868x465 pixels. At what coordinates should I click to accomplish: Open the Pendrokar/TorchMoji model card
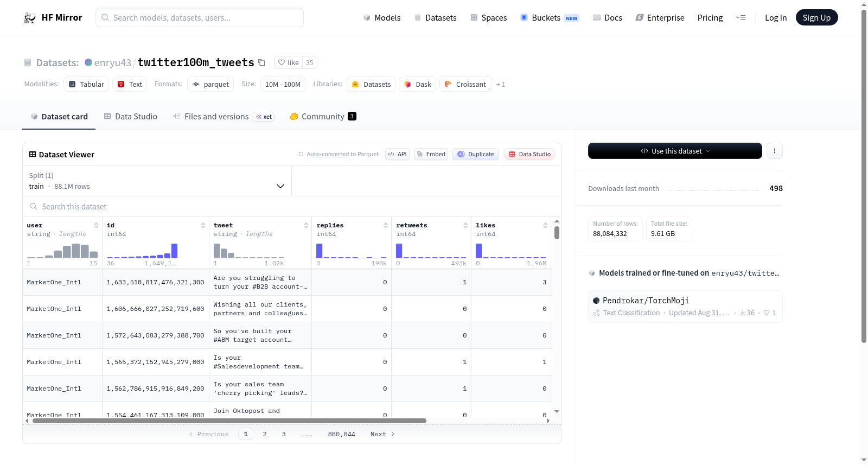coord(685,307)
